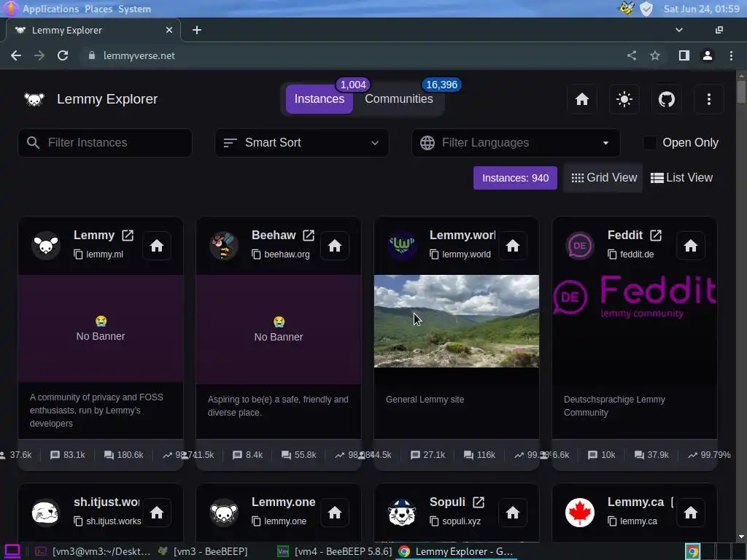Screen dimensions: 747x560
Task: Toggle light/dark theme sun icon
Action: point(624,99)
